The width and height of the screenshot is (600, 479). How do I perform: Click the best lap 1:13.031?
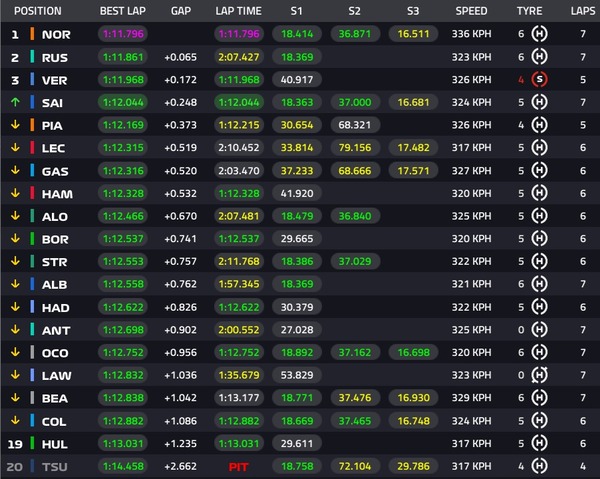tap(123, 443)
